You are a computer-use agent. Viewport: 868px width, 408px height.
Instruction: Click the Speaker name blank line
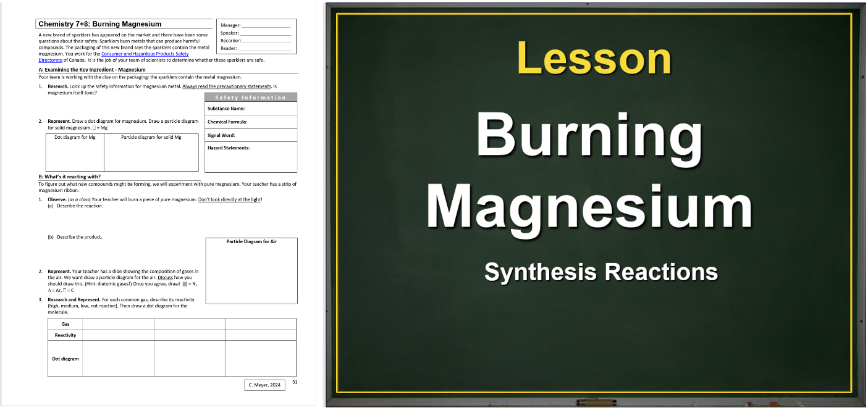[x=265, y=33]
